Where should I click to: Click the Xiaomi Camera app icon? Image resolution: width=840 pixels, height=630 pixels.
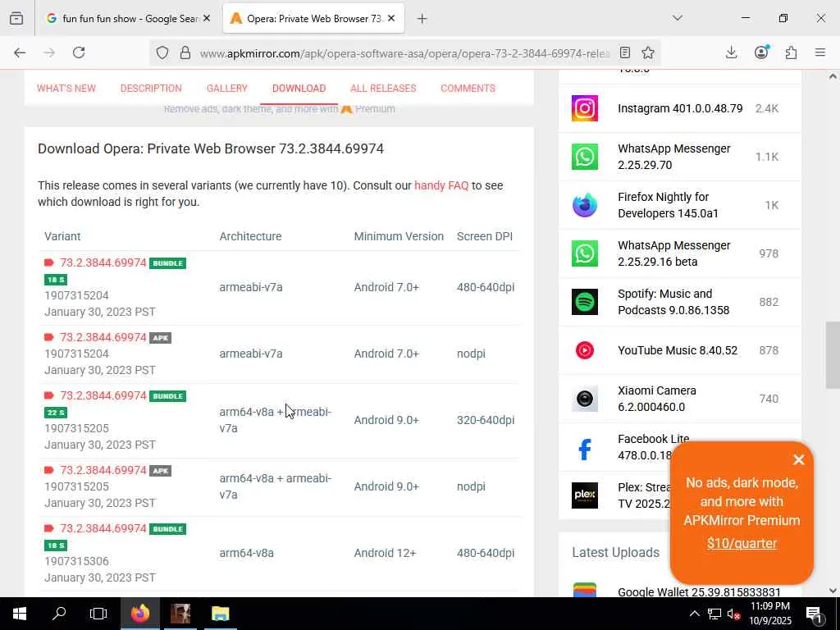(584, 399)
